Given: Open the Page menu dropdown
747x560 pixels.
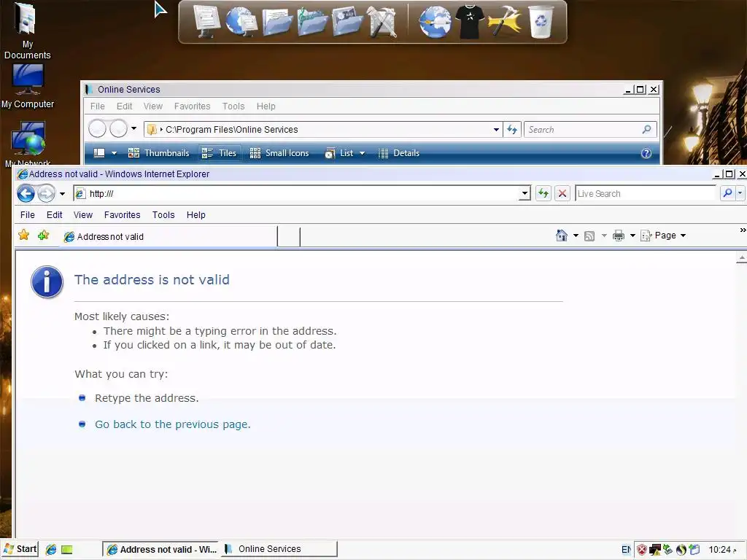Looking at the screenshot, I should point(664,236).
